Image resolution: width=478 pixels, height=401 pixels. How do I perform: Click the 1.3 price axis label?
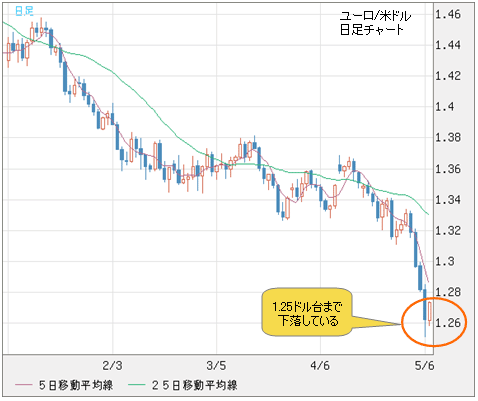(x=444, y=261)
